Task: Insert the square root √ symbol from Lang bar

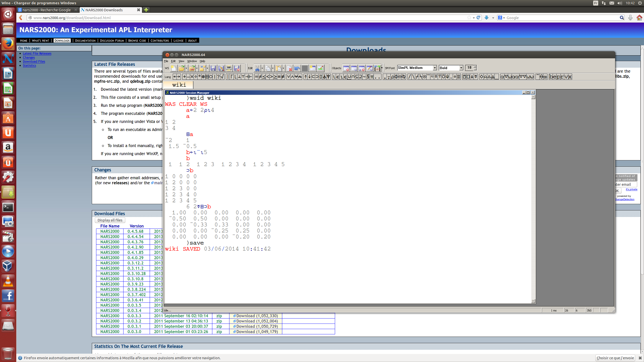Action: 222,77
